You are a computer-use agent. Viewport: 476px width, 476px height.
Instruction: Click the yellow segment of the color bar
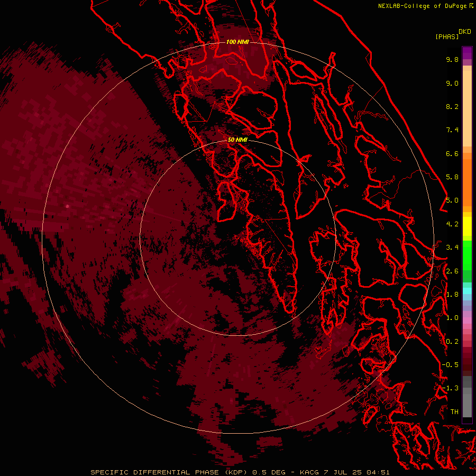click(x=467, y=226)
